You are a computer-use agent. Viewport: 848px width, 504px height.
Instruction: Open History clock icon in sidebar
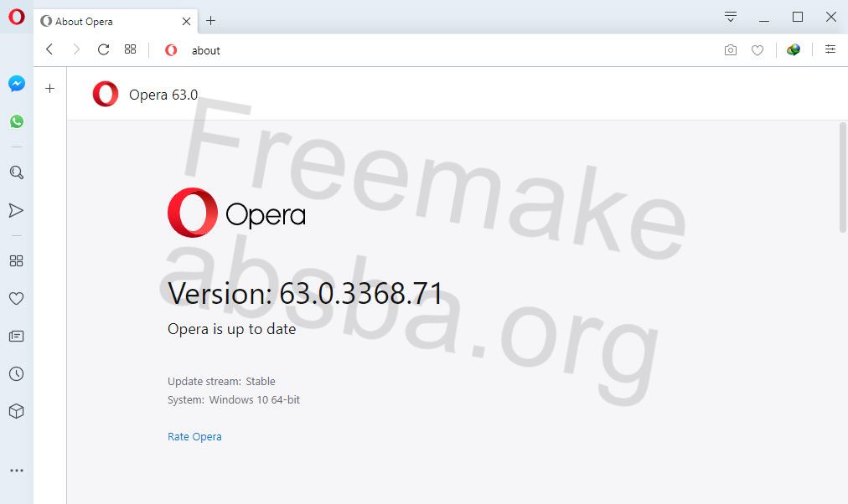16,373
